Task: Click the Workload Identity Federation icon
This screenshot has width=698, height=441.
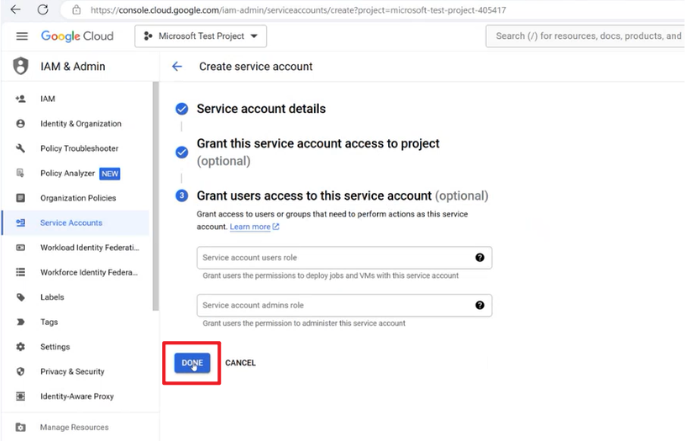Action: [20, 247]
